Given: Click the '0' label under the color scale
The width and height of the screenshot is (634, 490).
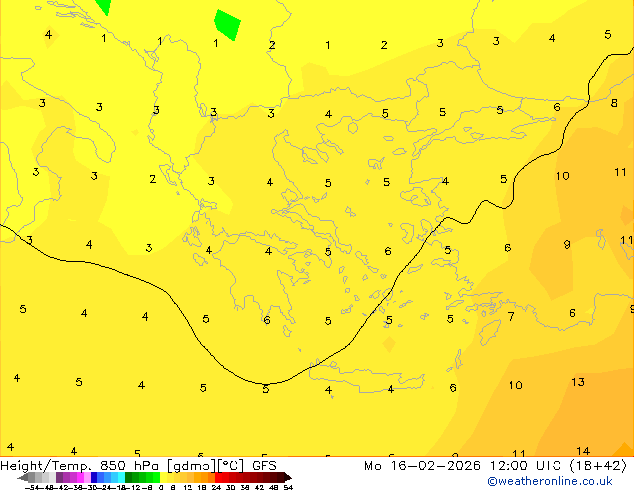Looking at the screenshot, I should [161, 488].
